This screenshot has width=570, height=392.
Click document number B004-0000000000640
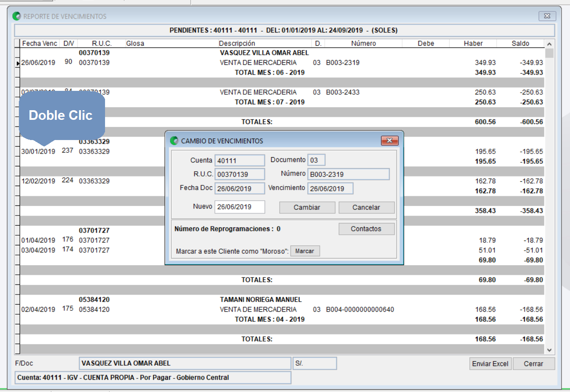tap(360, 309)
